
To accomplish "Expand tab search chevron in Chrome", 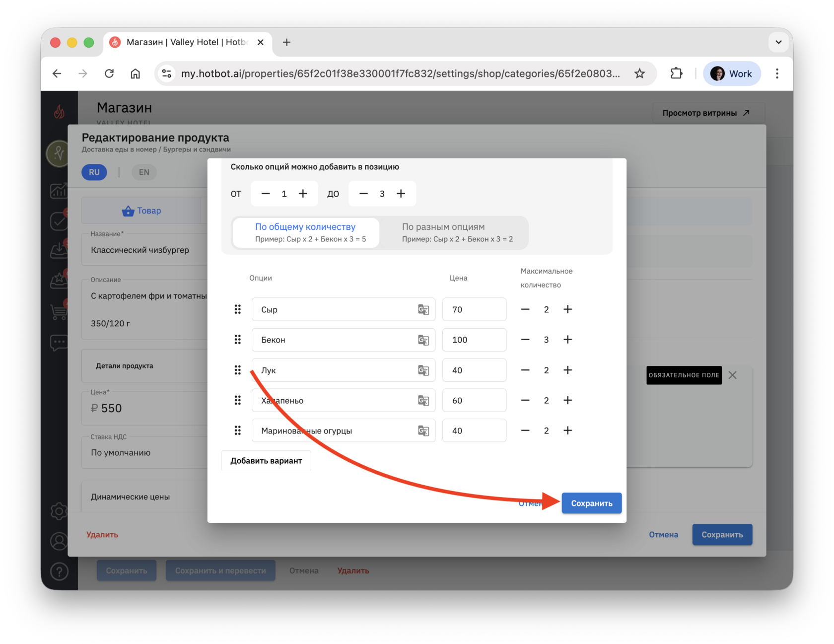I will [778, 42].
